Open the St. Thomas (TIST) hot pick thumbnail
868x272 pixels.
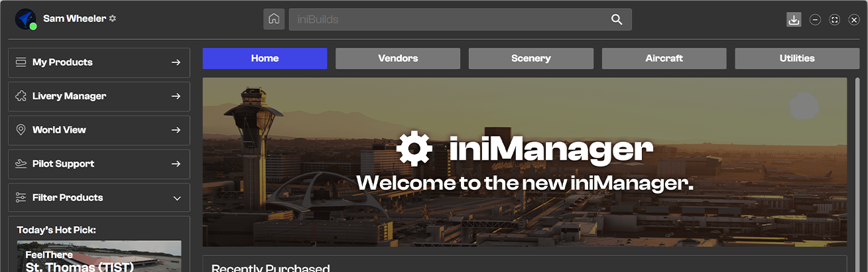pyautogui.click(x=99, y=257)
